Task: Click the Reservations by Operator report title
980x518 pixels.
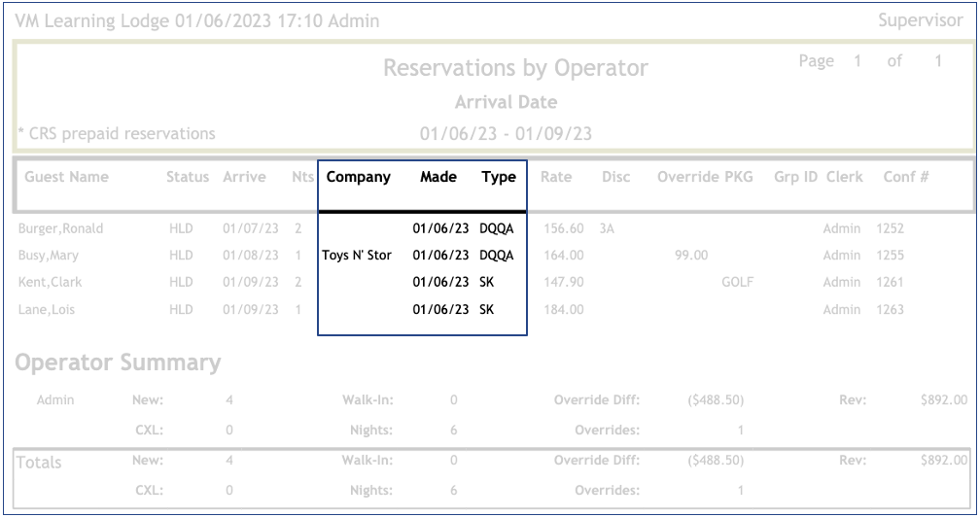Action: (515, 69)
